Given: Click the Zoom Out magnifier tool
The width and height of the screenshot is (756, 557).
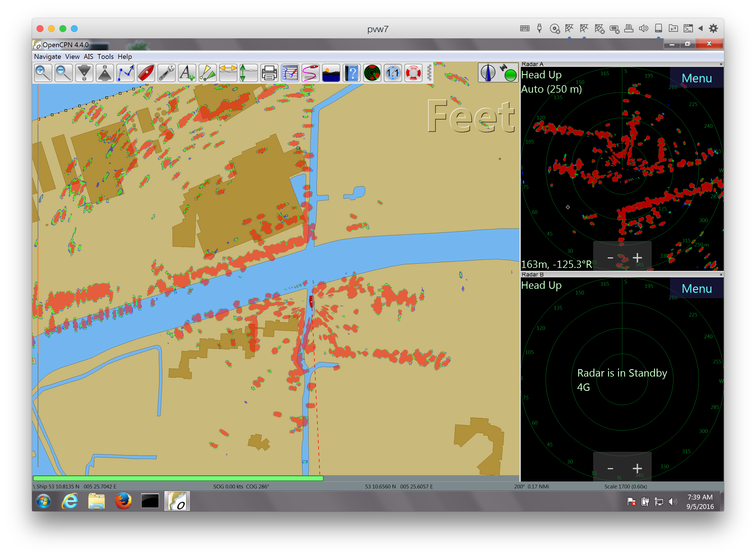Looking at the screenshot, I should click(x=63, y=73).
